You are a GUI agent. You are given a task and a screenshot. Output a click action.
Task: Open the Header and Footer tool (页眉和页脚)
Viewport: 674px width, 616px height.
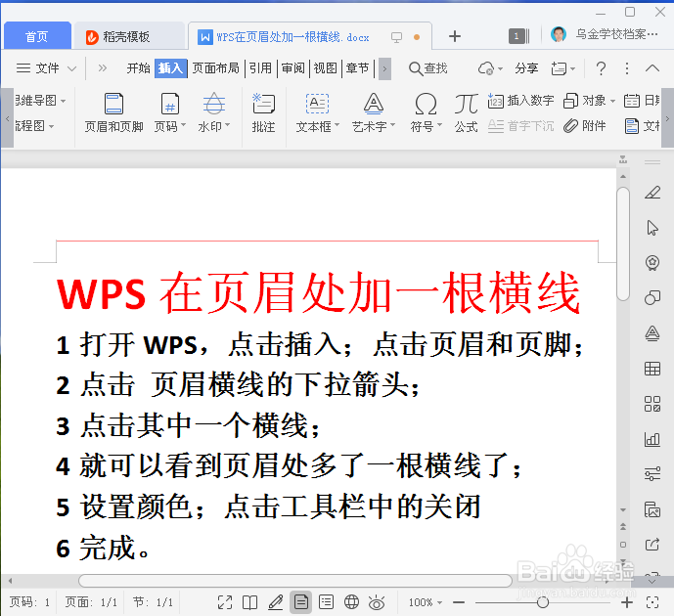click(x=113, y=113)
